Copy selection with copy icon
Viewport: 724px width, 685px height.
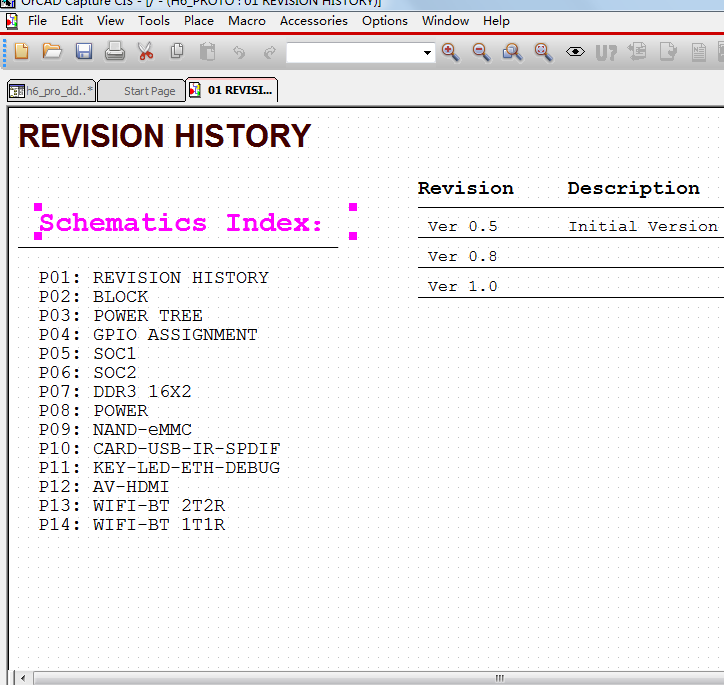click(177, 52)
